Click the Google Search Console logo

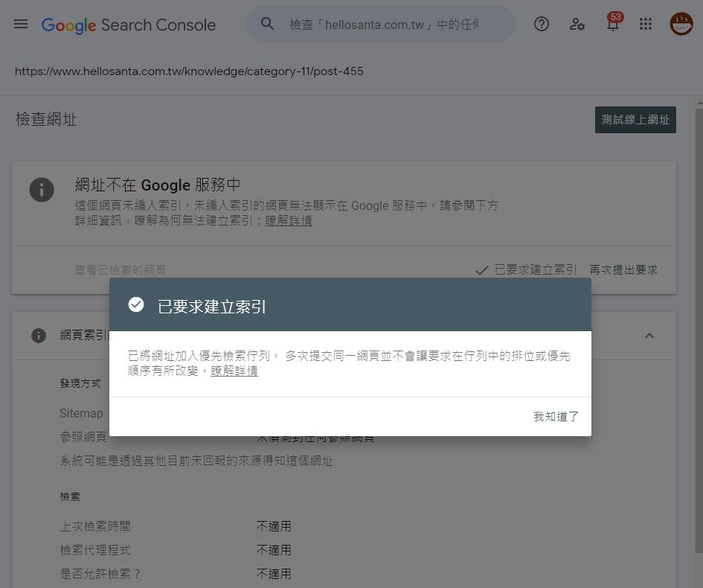pos(129,25)
